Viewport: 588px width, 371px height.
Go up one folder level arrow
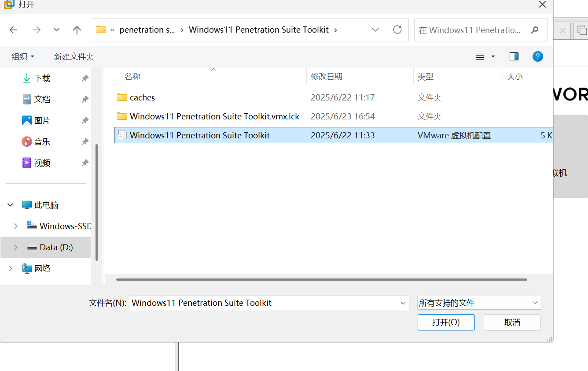(x=77, y=30)
